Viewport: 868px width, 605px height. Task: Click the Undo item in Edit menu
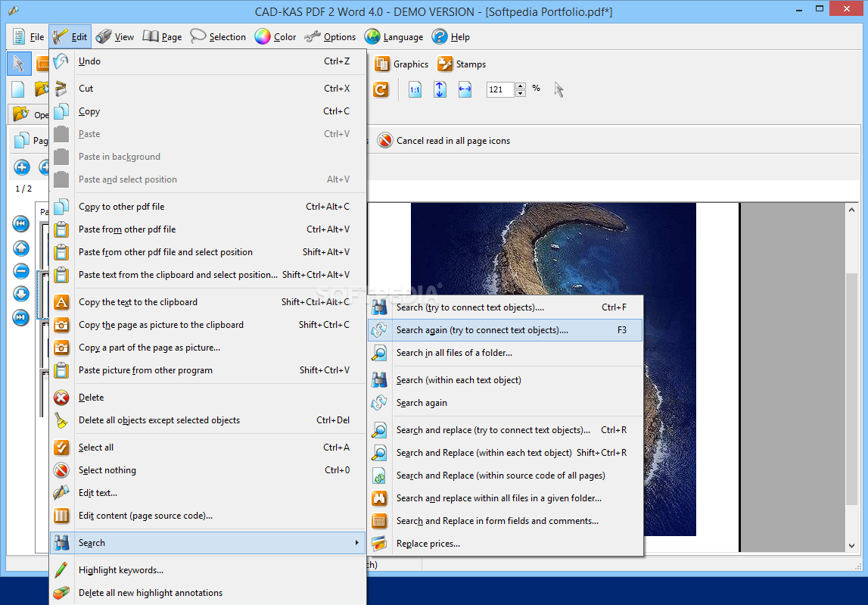pyautogui.click(x=89, y=61)
